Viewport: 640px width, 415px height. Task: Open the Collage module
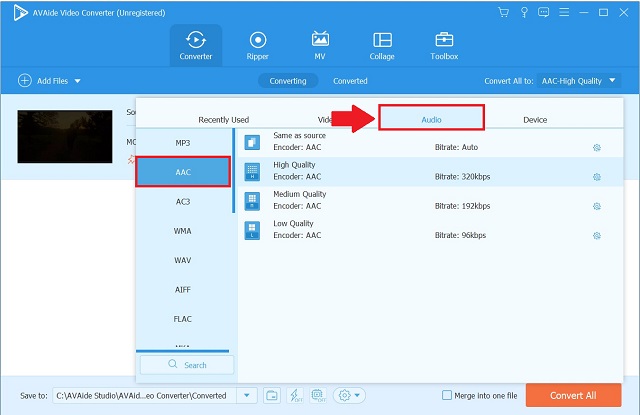pyautogui.click(x=382, y=45)
